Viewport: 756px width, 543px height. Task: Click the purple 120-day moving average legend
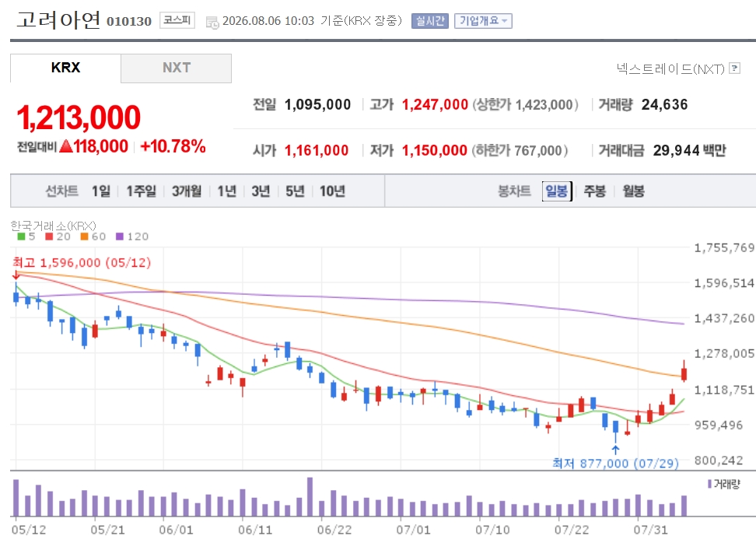(132, 236)
